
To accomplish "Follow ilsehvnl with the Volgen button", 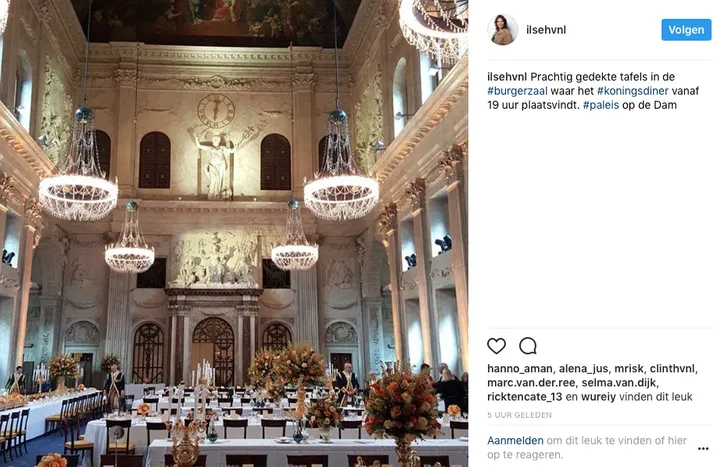I will (x=686, y=30).
